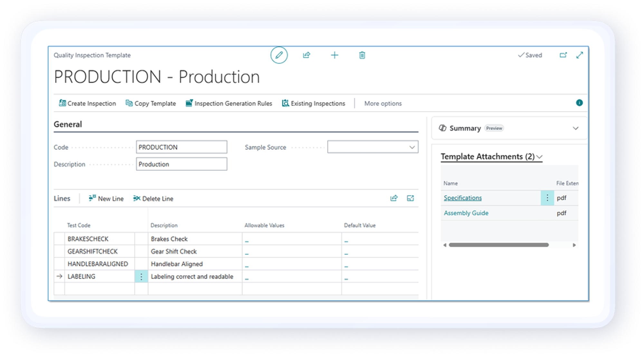644x357 pixels.
Task: Collapse Template Attachments (2) section
Action: pyautogui.click(x=491, y=156)
